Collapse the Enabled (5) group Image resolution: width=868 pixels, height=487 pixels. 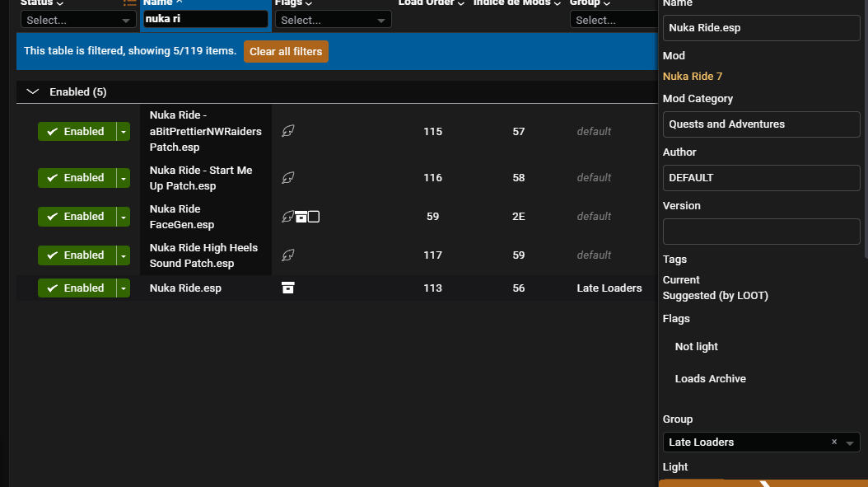pos(33,92)
